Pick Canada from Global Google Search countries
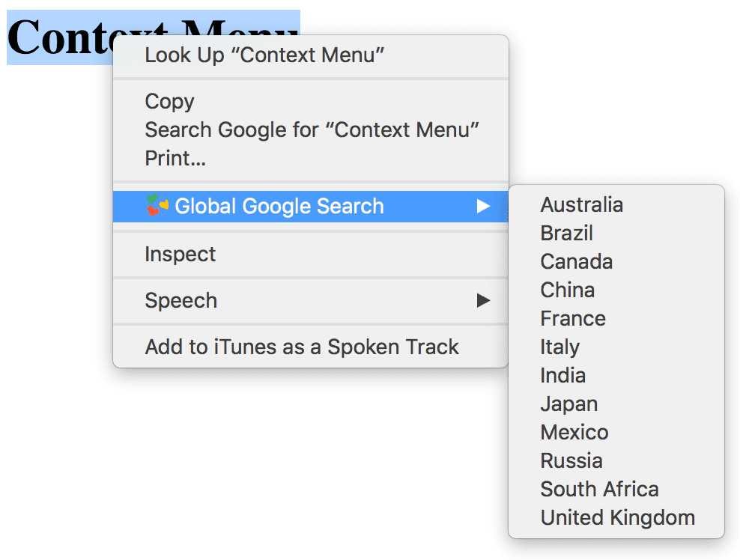The height and width of the screenshot is (560, 740). pos(576,261)
